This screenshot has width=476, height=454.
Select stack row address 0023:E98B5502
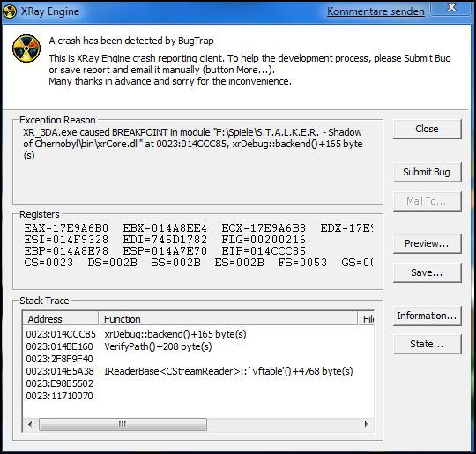click(x=199, y=383)
